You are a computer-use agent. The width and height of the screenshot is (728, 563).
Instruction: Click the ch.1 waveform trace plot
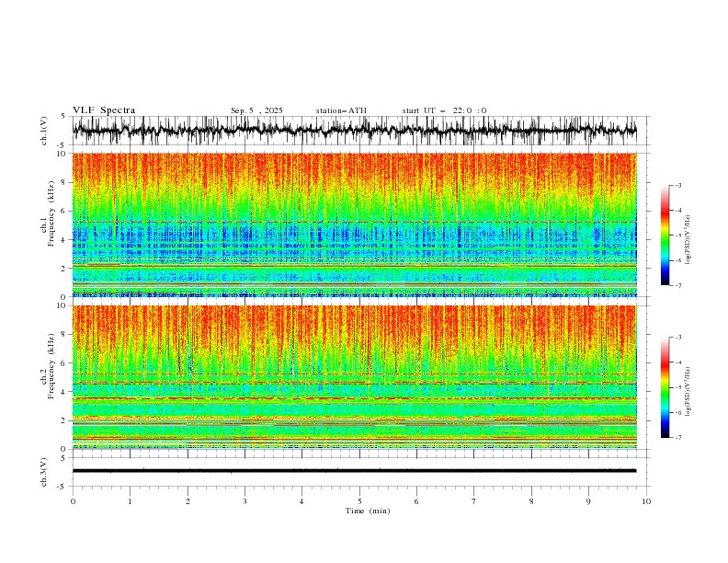(x=355, y=131)
